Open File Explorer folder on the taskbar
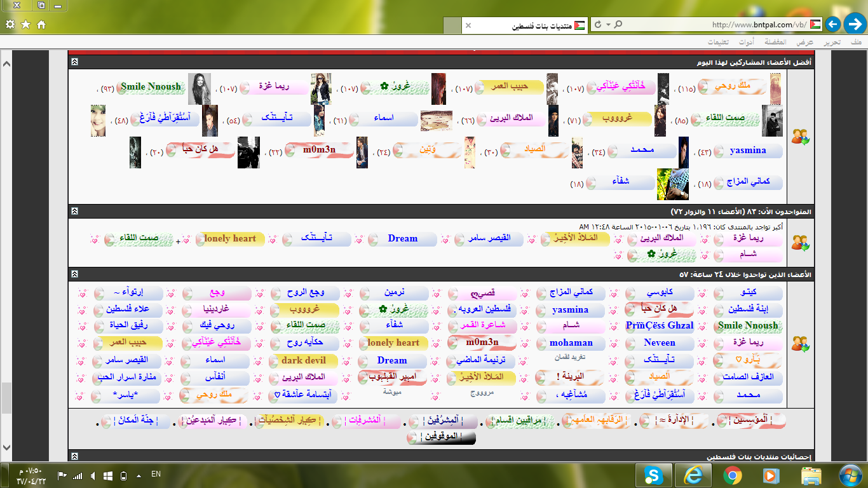Viewport: 868px width, 488px height. 811,475
